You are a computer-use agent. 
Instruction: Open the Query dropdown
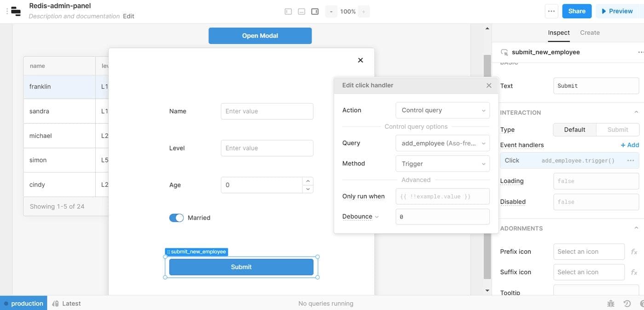click(442, 143)
